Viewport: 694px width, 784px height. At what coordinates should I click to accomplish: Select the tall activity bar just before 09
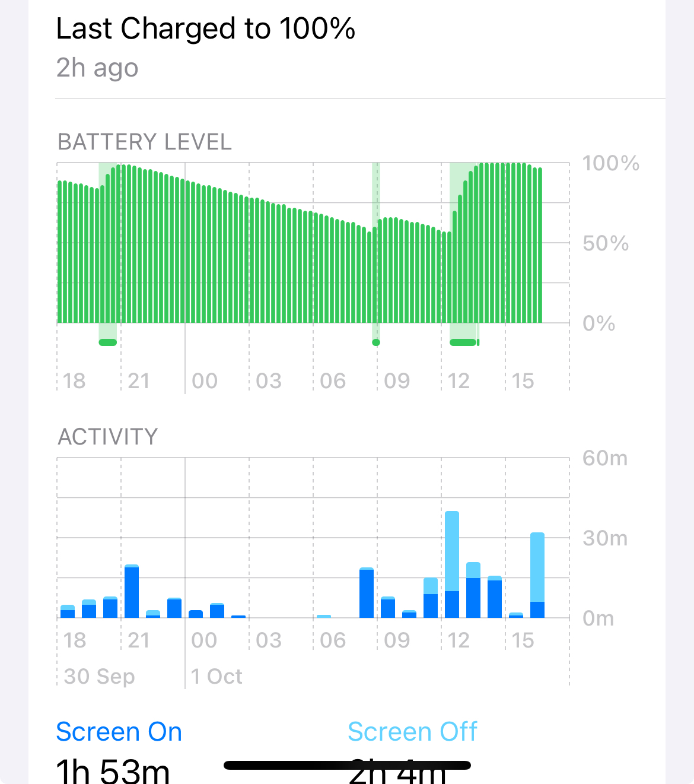pyautogui.click(x=367, y=593)
